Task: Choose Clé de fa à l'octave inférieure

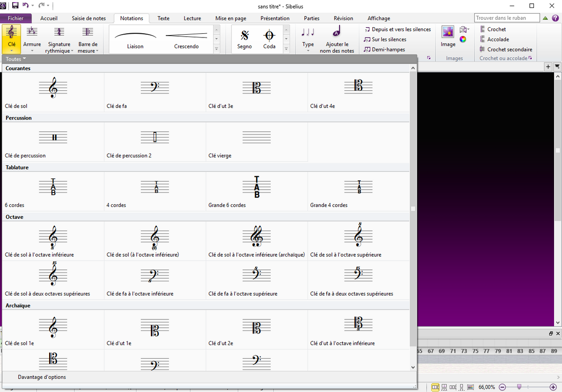Action: 155,280
